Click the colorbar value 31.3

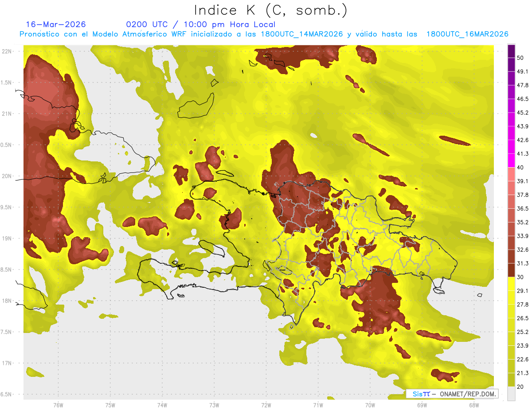pyautogui.click(x=523, y=263)
